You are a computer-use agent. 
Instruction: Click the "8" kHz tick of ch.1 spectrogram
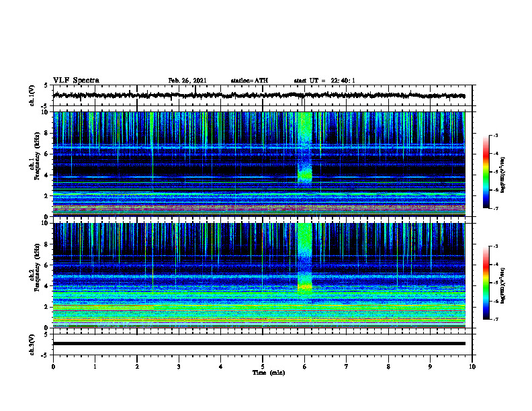pyautogui.click(x=46, y=133)
